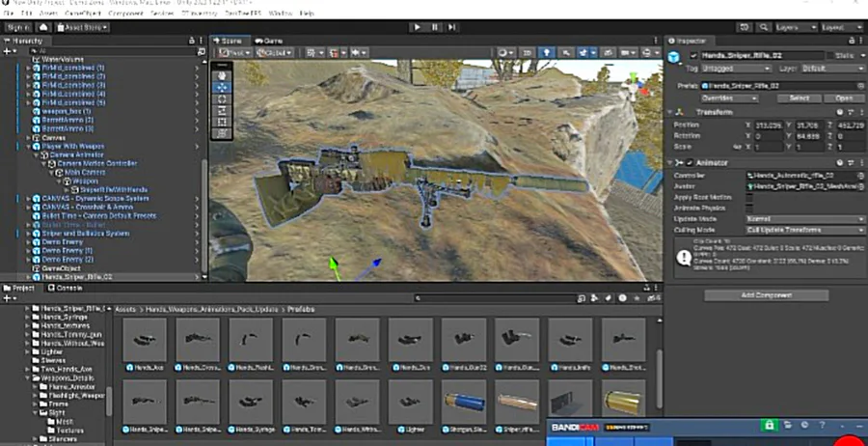Switch to the Game tab
868x446 pixels.
pyautogui.click(x=269, y=41)
